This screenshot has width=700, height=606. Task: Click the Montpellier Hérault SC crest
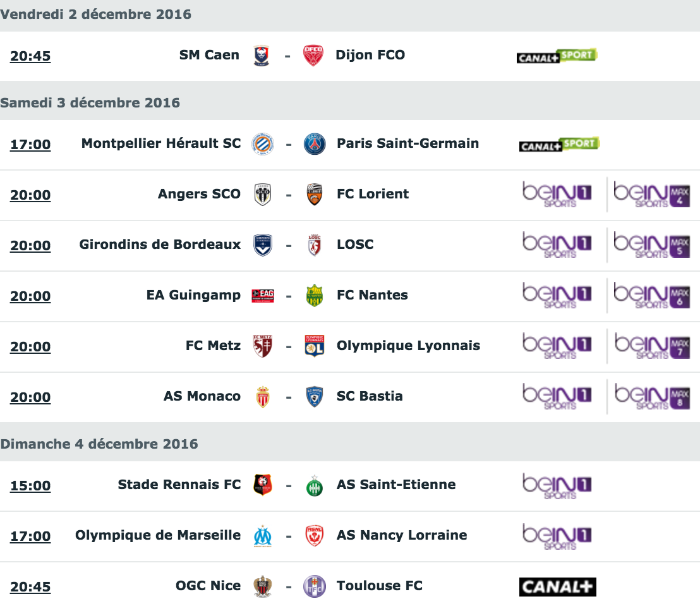263,144
